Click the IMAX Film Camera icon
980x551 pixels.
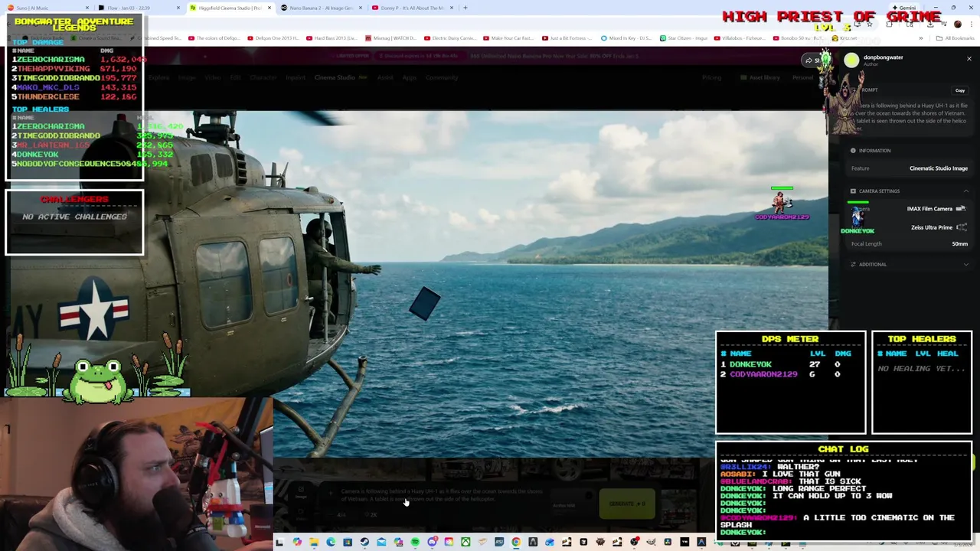[961, 208]
